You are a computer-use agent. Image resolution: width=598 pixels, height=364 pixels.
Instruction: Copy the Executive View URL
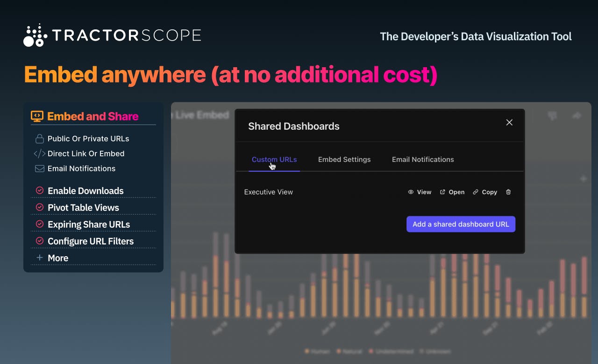[485, 192]
